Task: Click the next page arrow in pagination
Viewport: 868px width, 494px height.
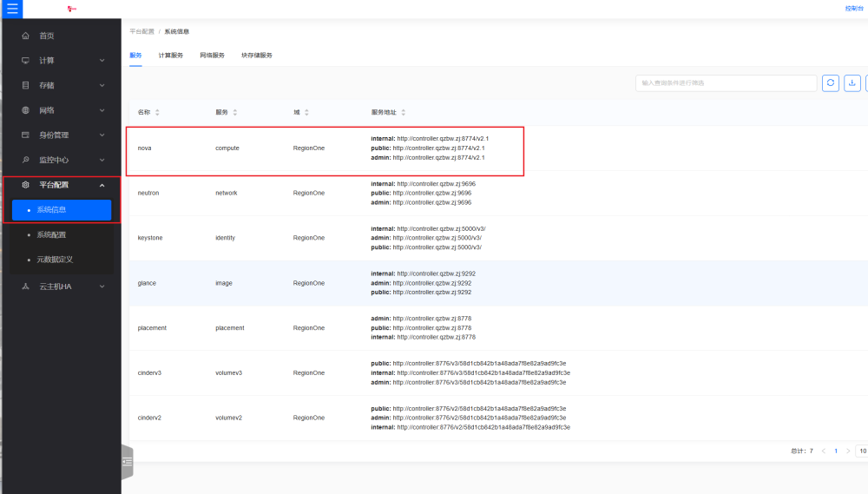Action: coord(848,451)
